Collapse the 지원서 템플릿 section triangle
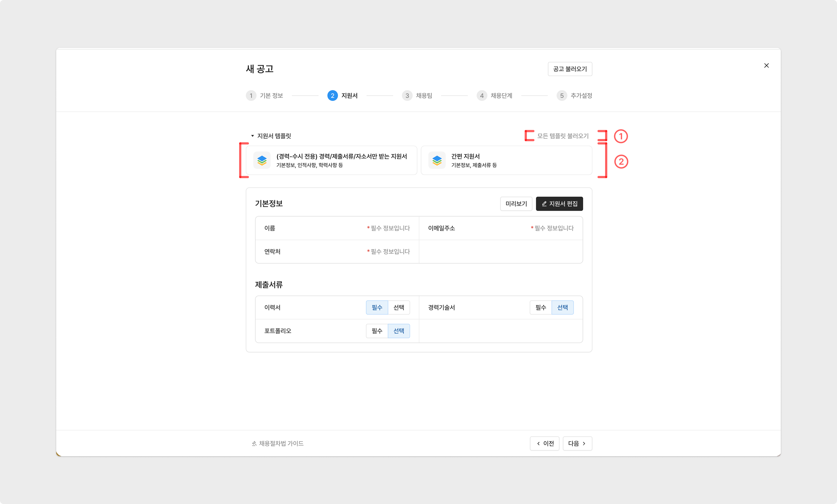 pos(252,136)
